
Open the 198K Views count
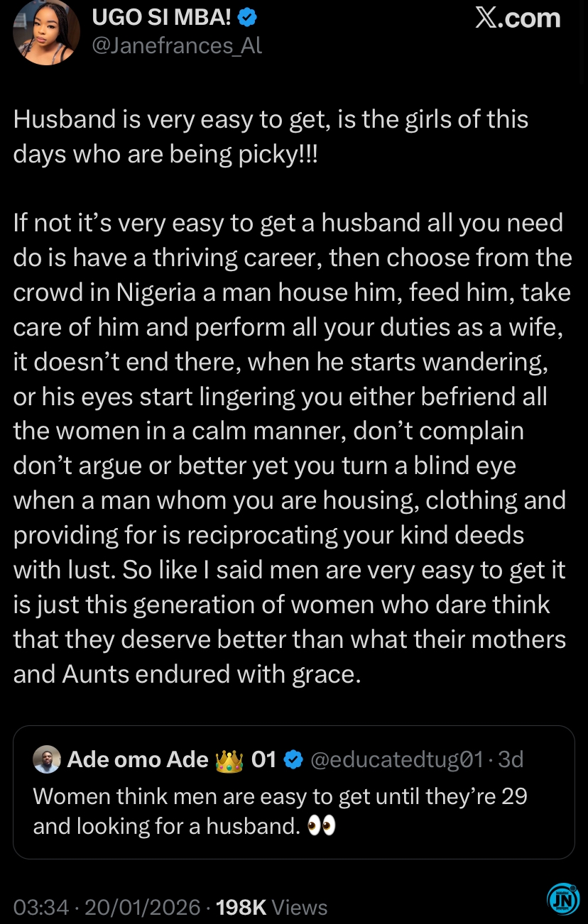pos(271,907)
